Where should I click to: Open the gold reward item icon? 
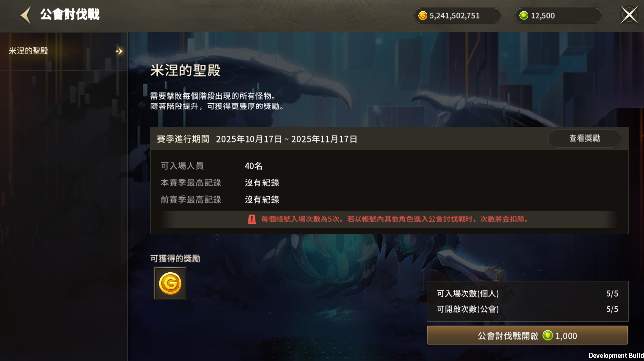tap(170, 283)
